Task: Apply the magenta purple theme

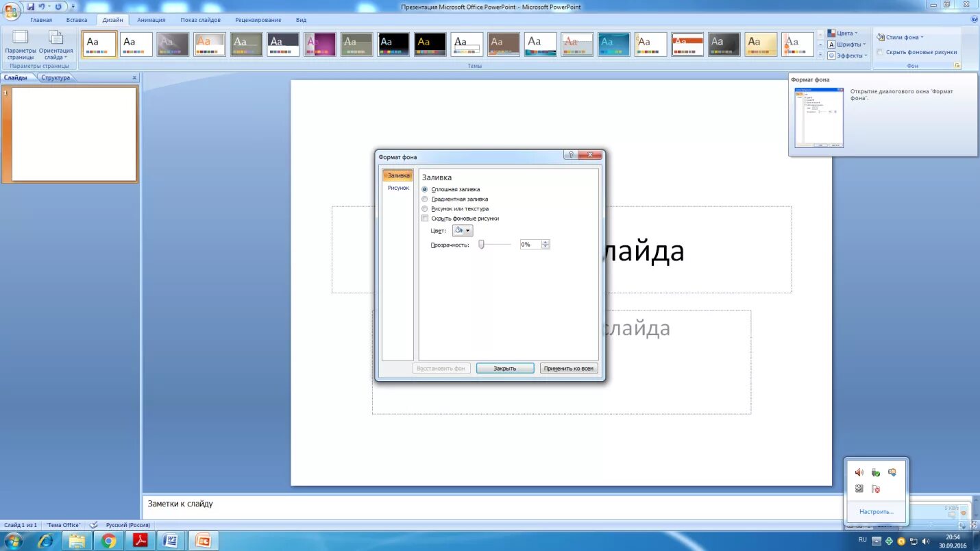Action: (320, 45)
